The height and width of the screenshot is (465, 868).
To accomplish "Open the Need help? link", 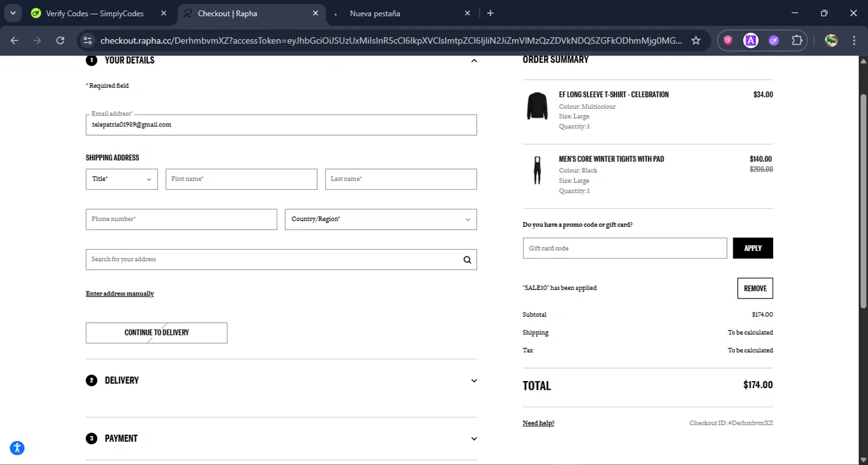I will 538,423.
